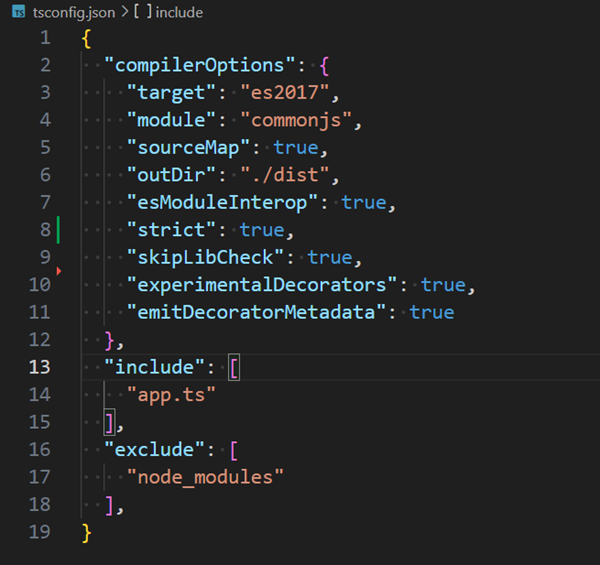Click the "skipLibCheck" key
The height and width of the screenshot is (565, 600).
(x=205, y=257)
